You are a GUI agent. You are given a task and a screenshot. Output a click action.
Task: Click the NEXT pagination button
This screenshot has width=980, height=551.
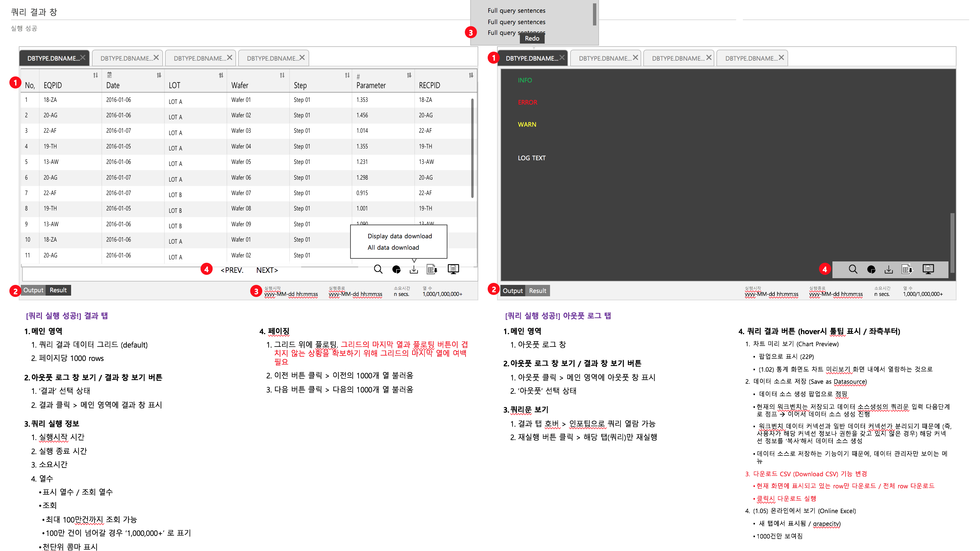[x=267, y=270]
